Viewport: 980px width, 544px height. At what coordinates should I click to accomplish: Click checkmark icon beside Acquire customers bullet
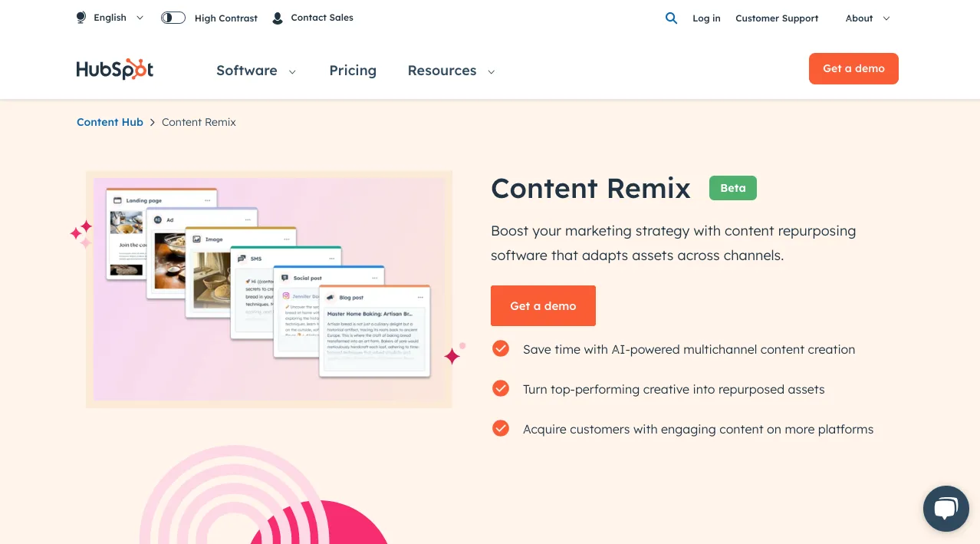coord(501,429)
